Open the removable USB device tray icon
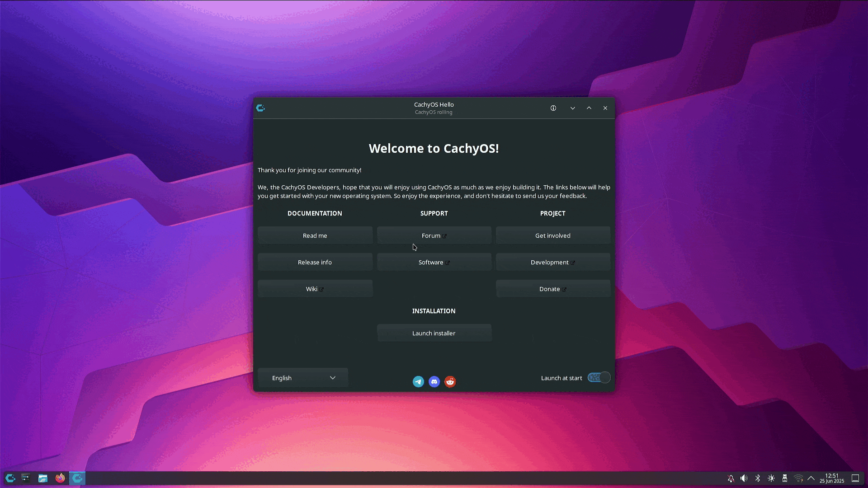Screen dimensions: 868x488 [785, 478]
